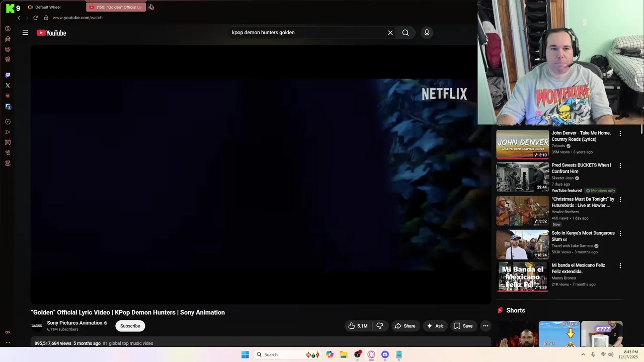Screen dimensions: 644x362
Task: Open File Explorer from the taskbar
Action: click(x=343, y=354)
